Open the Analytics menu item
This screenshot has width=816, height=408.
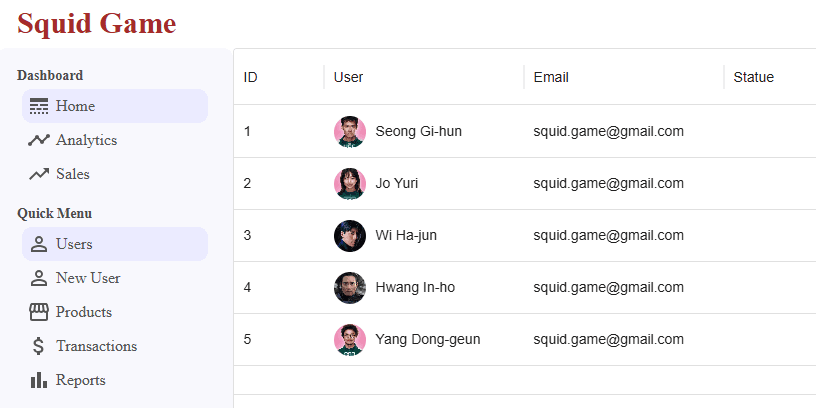[115, 140]
